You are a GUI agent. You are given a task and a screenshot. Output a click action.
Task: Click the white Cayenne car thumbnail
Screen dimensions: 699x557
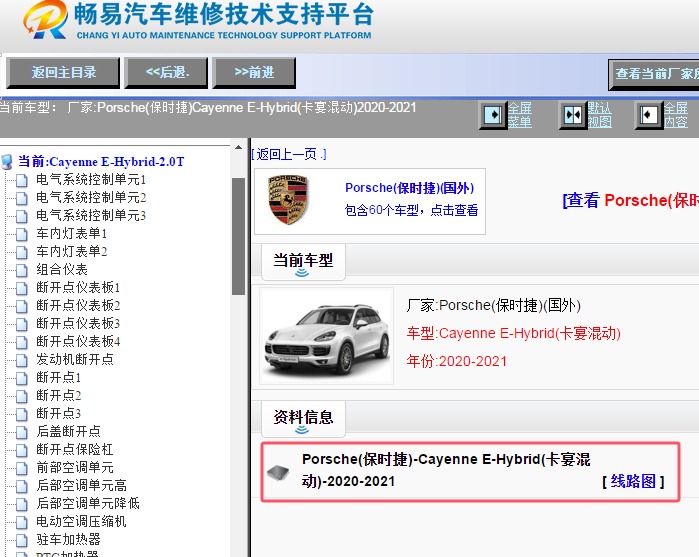pyautogui.click(x=326, y=336)
